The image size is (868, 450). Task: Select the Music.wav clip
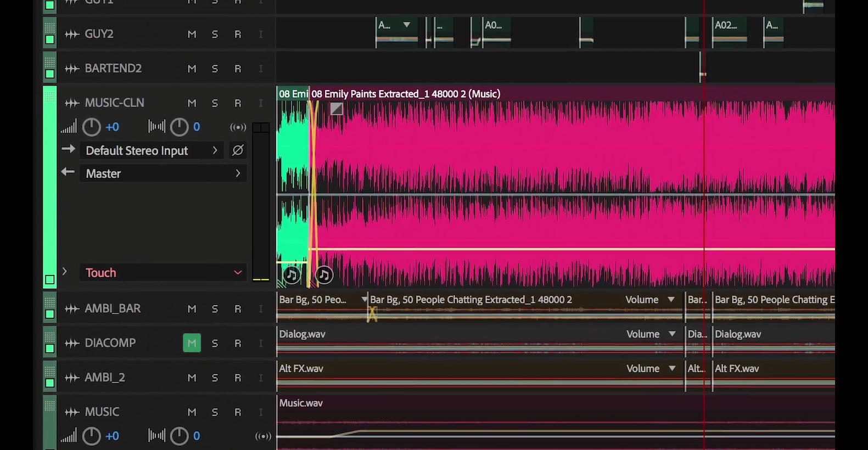[x=556, y=423]
